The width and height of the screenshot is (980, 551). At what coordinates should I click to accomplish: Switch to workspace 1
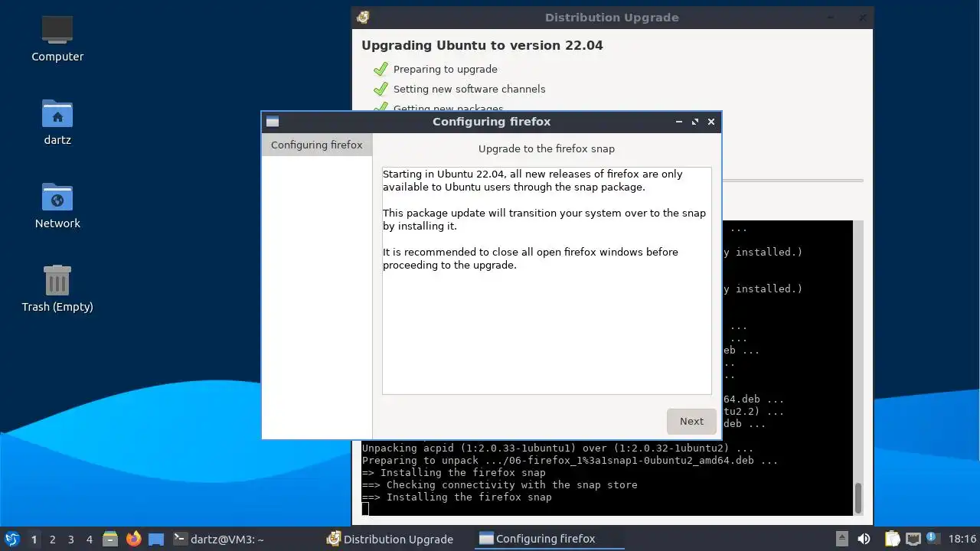34,540
